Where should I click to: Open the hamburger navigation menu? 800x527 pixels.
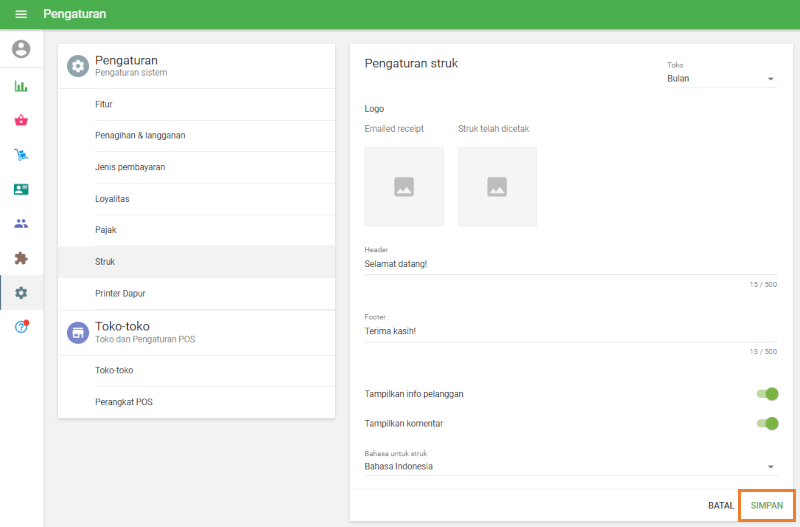pyautogui.click(x=21, y=14)
